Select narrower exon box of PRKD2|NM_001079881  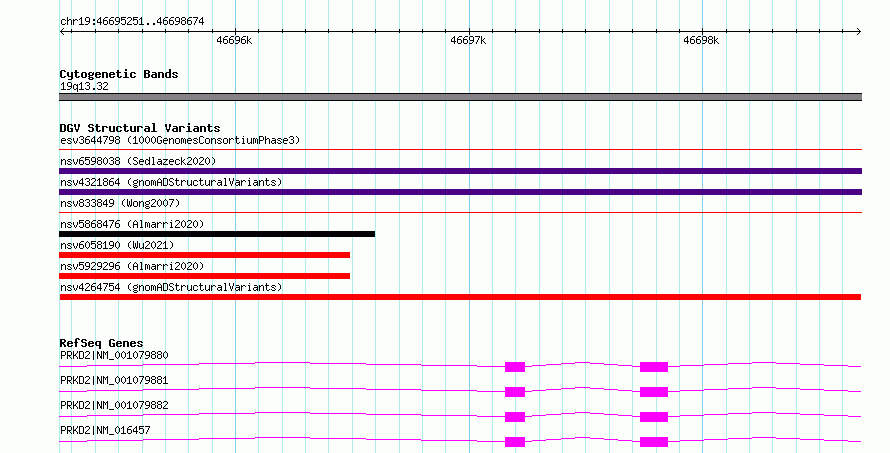point(515,392)
